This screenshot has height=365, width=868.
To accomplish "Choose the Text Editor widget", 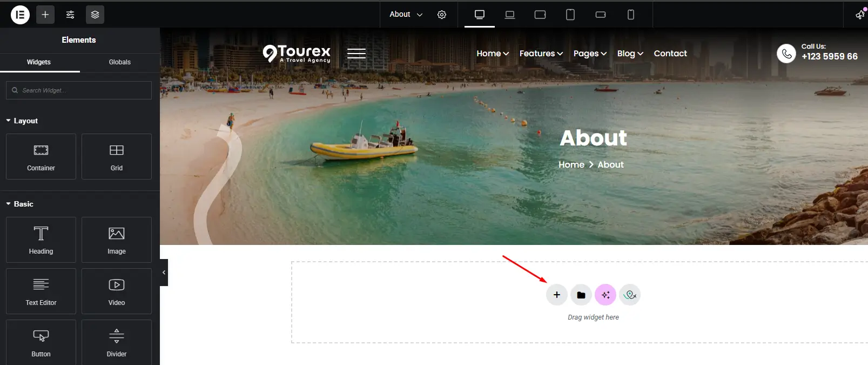I will point(41,291).
